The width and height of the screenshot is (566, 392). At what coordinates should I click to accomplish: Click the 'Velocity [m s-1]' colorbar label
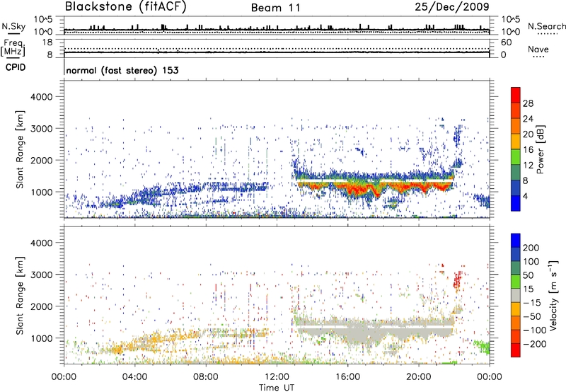[553, 295]
